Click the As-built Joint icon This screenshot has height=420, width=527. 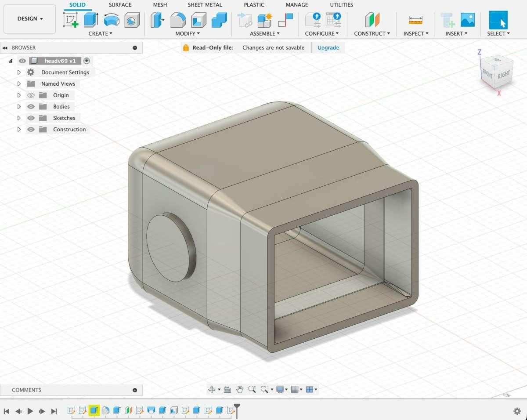tap(285, 20)
